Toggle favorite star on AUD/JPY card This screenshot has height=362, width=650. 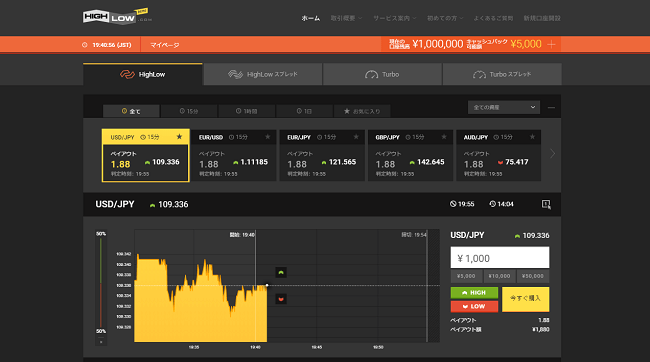pyautogui.click(x=532, y=137)
